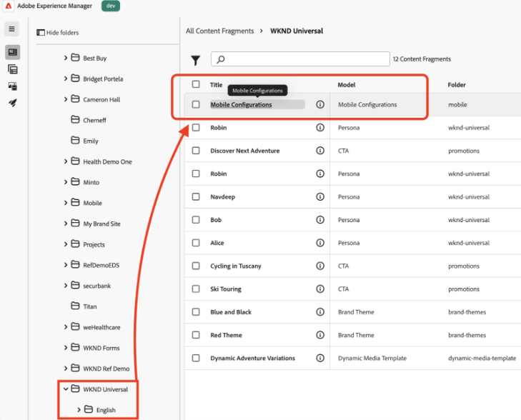
Task: Click info icon for Red Theme row
Action: [320, 335]
